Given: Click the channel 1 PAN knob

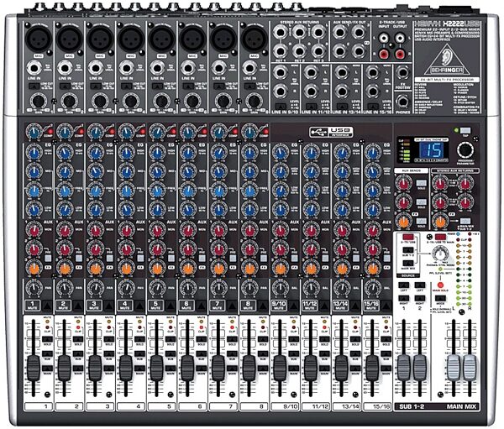Looking at the screenshot, I should coord(34,287).
